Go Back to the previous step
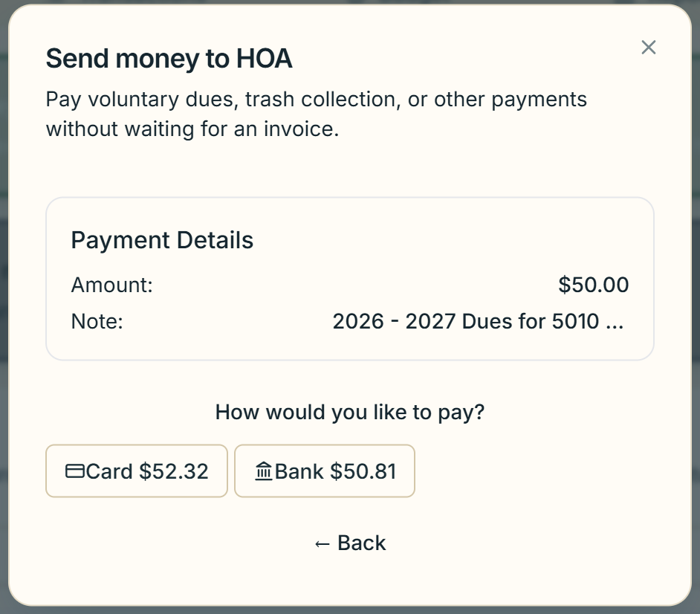The width and height of the screenshot is (700, 614). click(x=350, y=543)
